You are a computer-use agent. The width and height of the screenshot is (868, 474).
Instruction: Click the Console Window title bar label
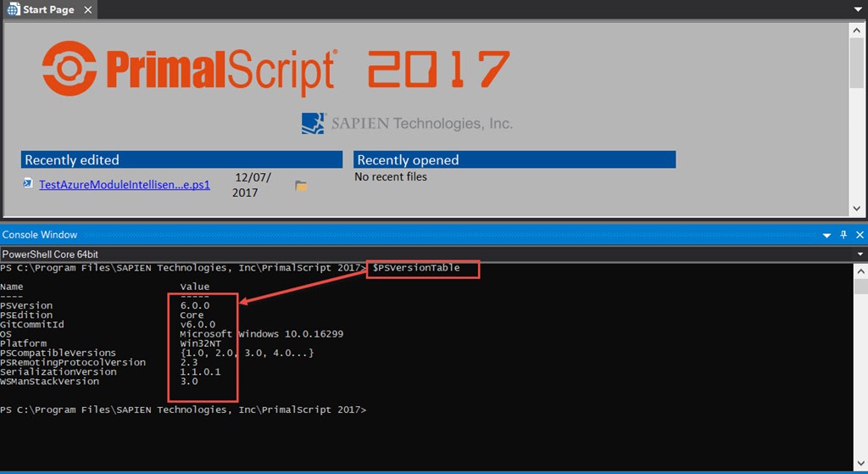40,235
